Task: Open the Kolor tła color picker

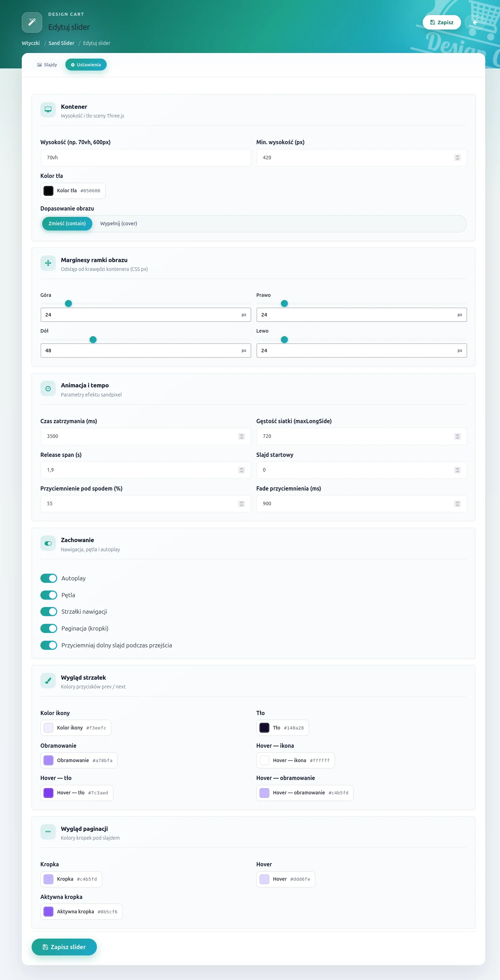Action: point(73,191)
